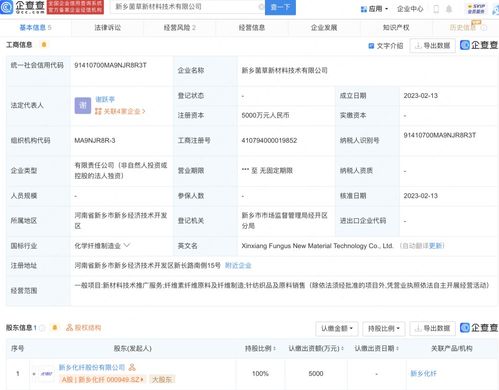Open legal representative 谢跃亭 profile
This screenshot has height=390, width=499.
pyautogui.click(x=105, y=99)
